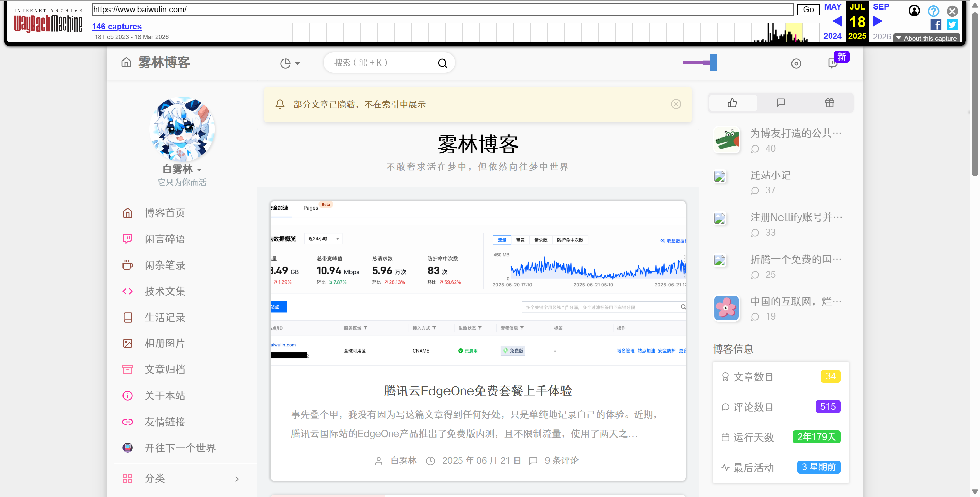Click the pink flower thumbnail image
Screen dimensions: 980x497
pyautogui.click(x=726, y=308)
